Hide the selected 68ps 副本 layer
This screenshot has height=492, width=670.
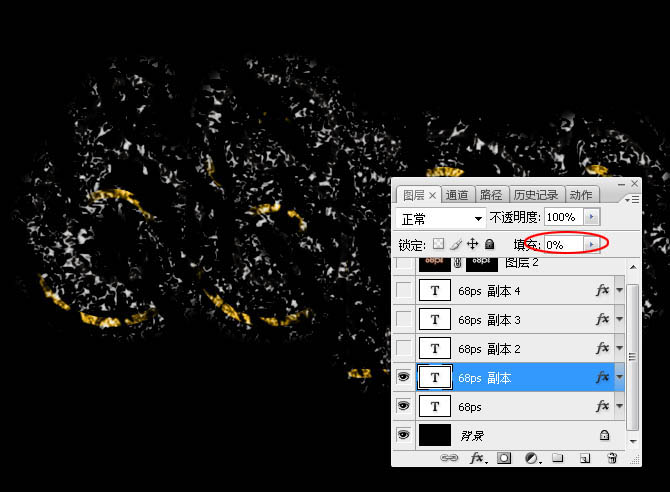click(403, 377)
